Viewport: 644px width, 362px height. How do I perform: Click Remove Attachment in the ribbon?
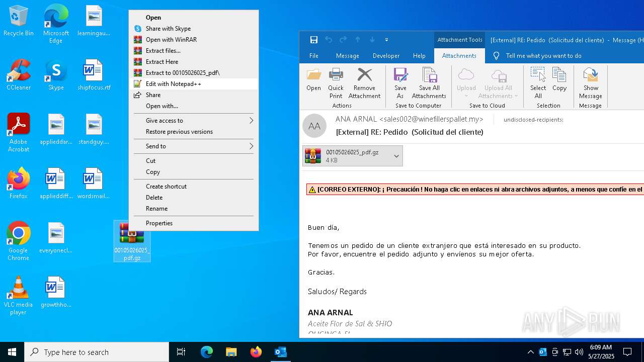(364, 83)
